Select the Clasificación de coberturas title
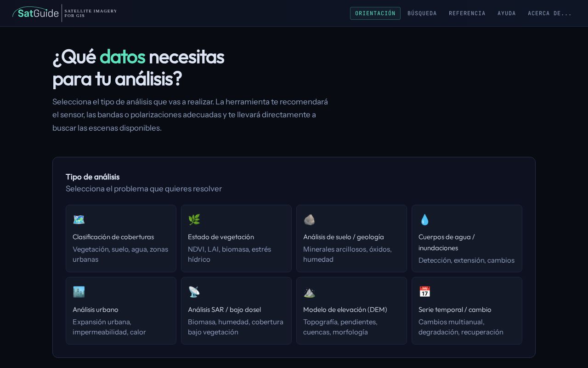The width and height of the screenshot is (588, 368). 113,237
